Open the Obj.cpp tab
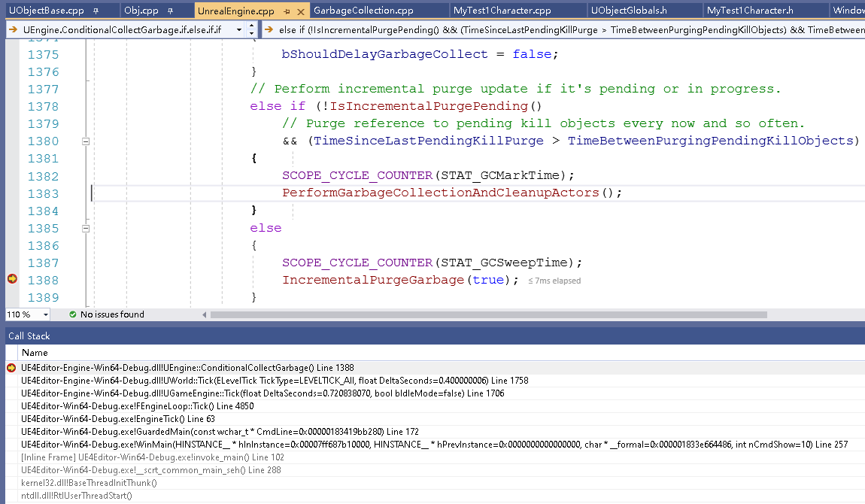Screen dimensions: 865x504 click(x=141, y=11)
